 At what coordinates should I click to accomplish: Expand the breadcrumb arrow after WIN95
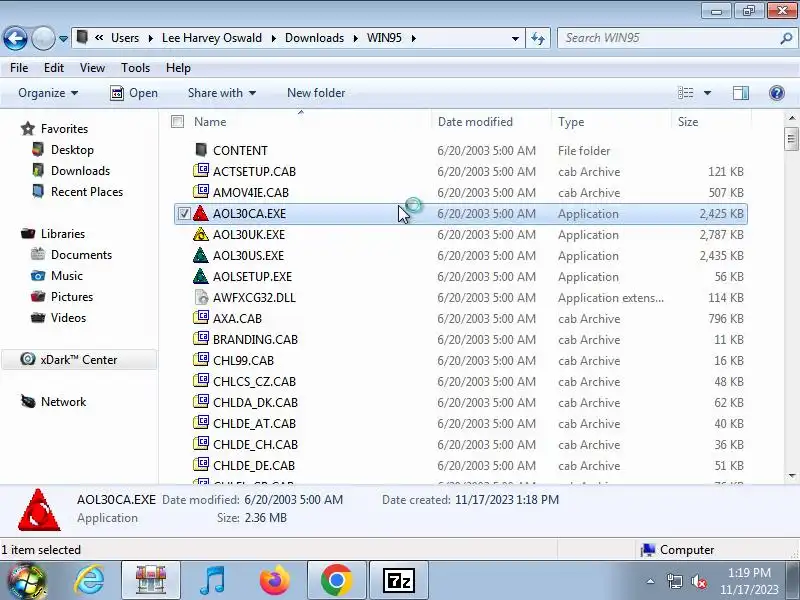(413, 38)
